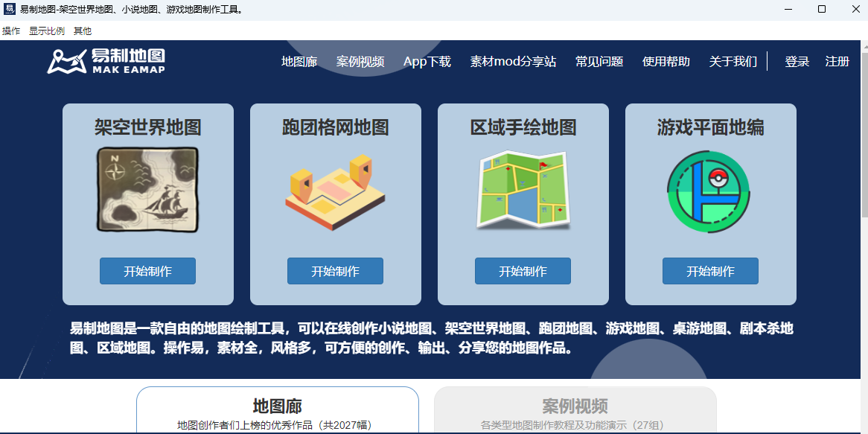Select the 地图廊 tab below banner
Image resolution: width=868 pixels, height=434 pixels.
click(278, 410)
